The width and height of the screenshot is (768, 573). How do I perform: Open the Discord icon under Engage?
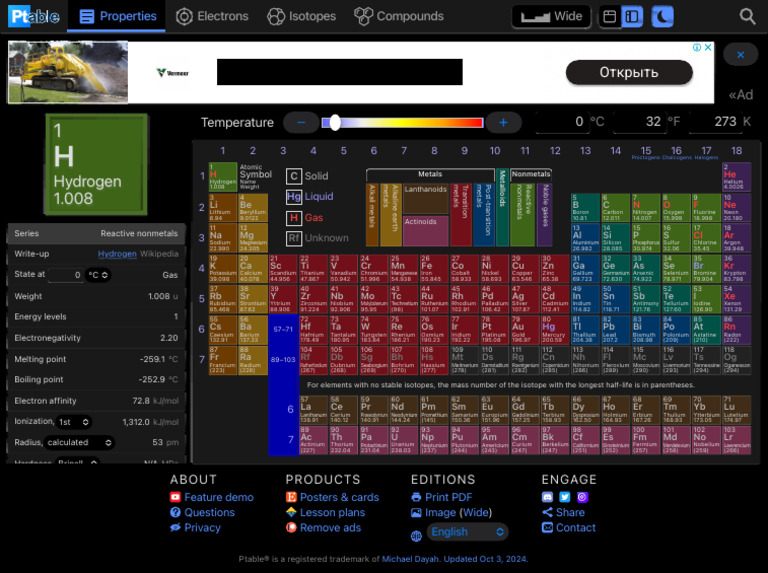(547, 497)
